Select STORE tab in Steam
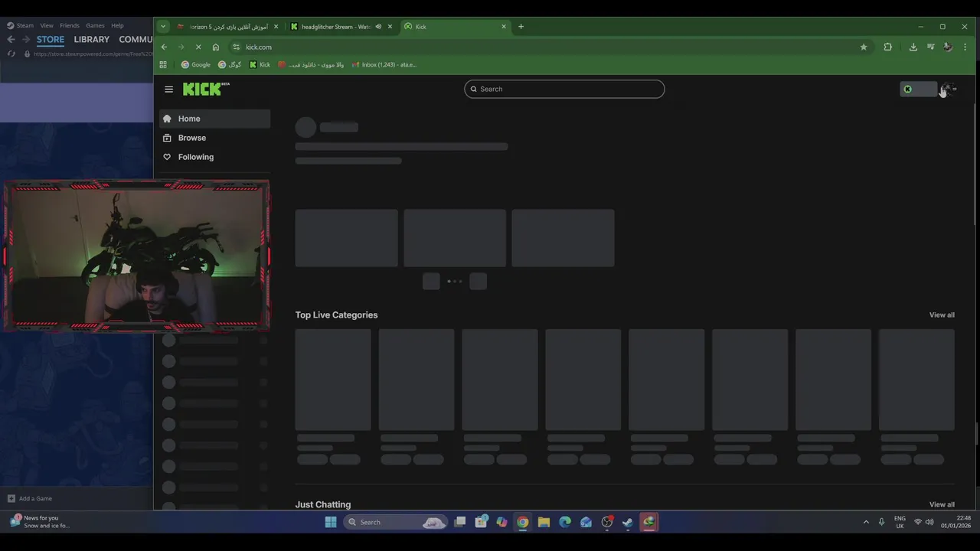Viewport: 980px width, 551px height. (51, 39)
